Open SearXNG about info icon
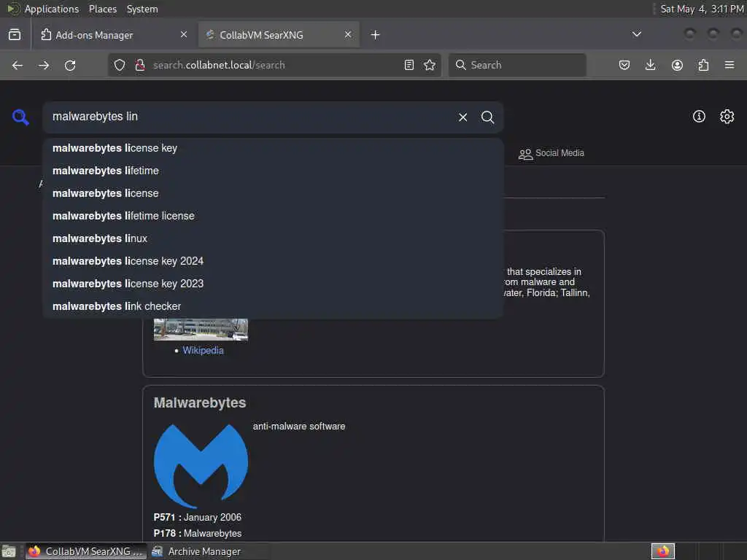The image size is (747, 560). pyautogui.click(x=699, y=116)
